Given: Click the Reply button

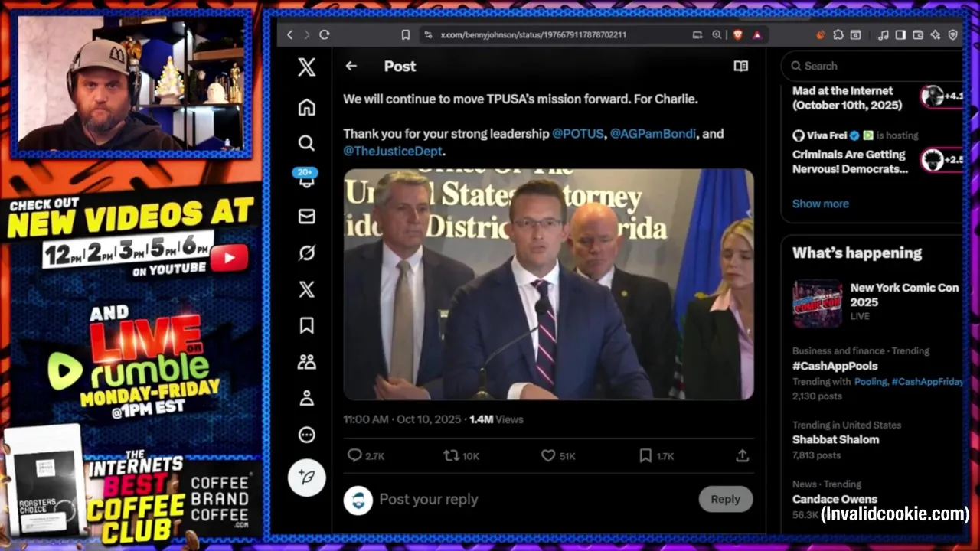Looking at the screenshot, I should click(725, 499).
